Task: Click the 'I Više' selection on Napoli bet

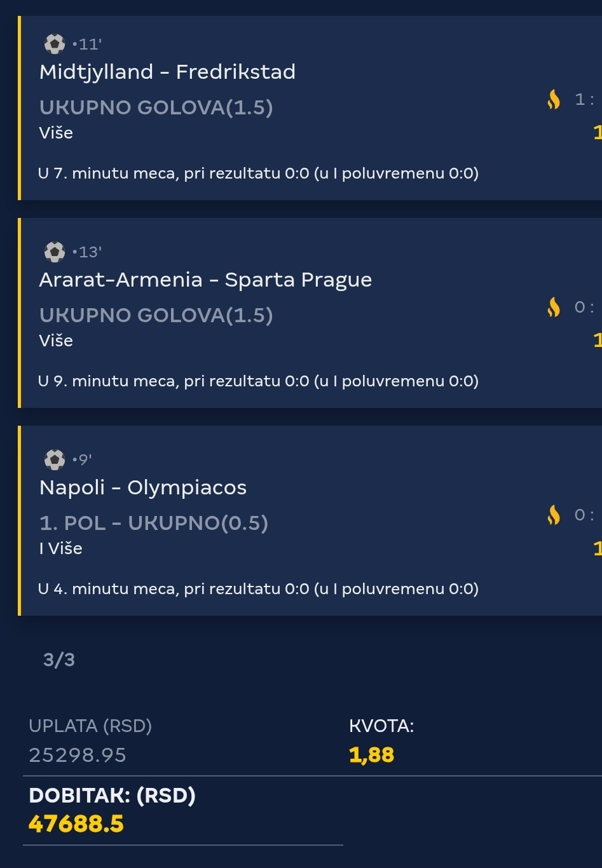Action: tap(61, 548)
